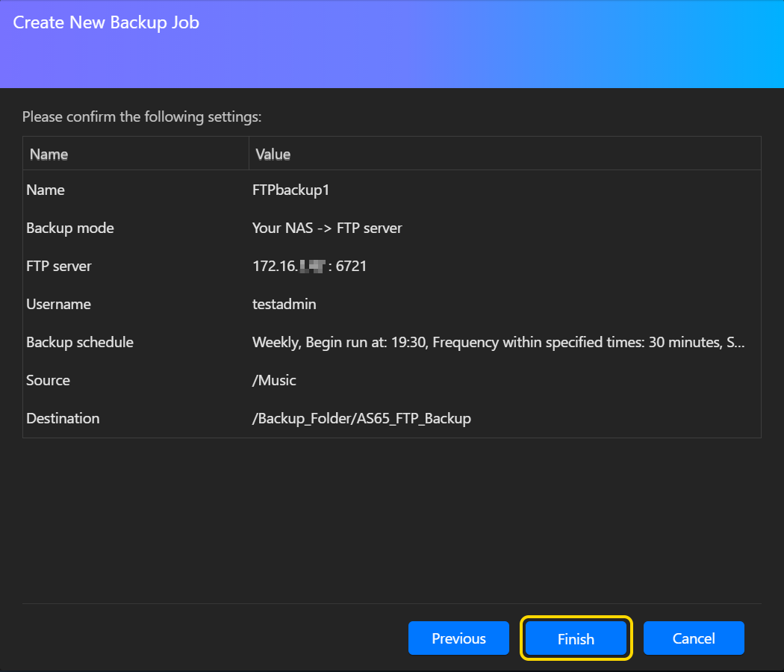Click the Name column header
This screenshot has width=784, height=672.
point(49,155)
